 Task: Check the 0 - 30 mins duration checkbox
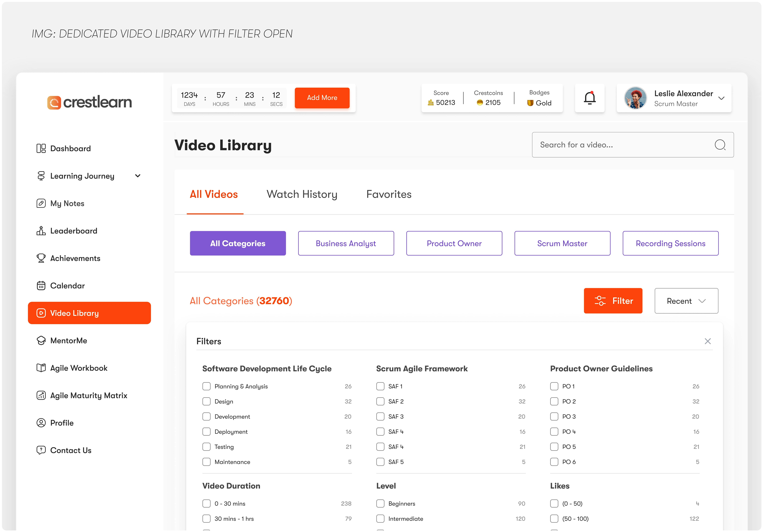[206, 503]
